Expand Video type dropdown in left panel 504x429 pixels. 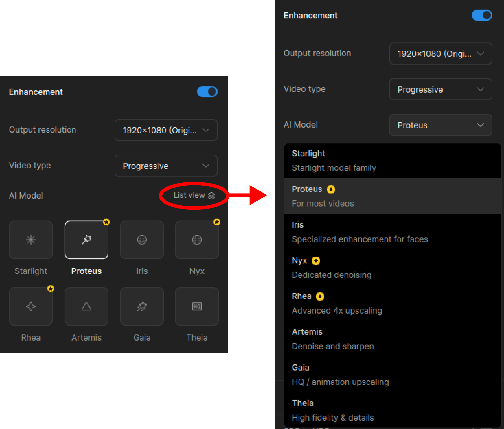(x=166, y=166)
